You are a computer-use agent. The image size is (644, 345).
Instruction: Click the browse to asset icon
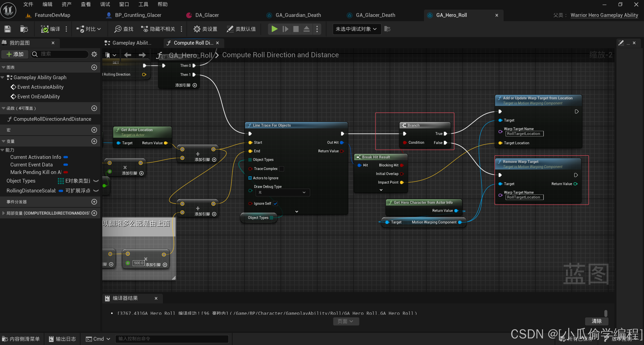pos(24,29)
